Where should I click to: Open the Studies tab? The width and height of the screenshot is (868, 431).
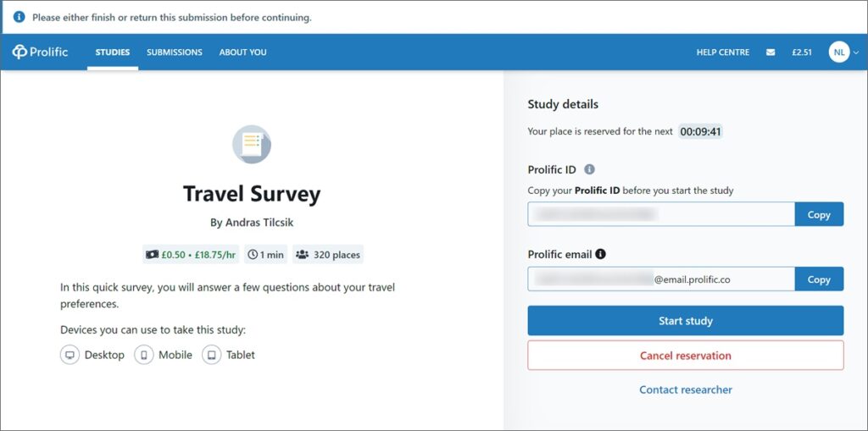point(113,52)
